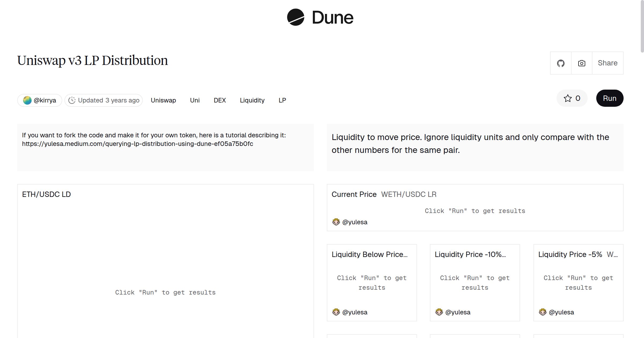
Task: Click the Dune logo at the top
Action: [320, 18]
